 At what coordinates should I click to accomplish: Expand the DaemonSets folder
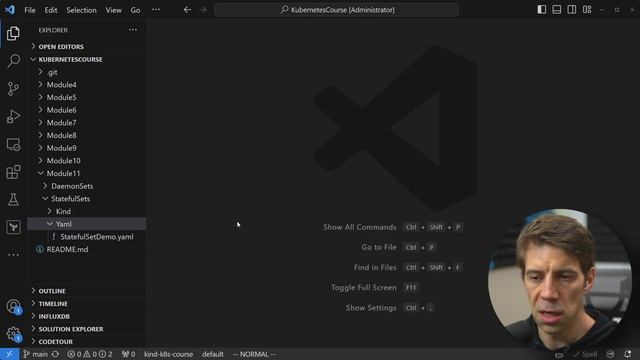pos(87,186)
